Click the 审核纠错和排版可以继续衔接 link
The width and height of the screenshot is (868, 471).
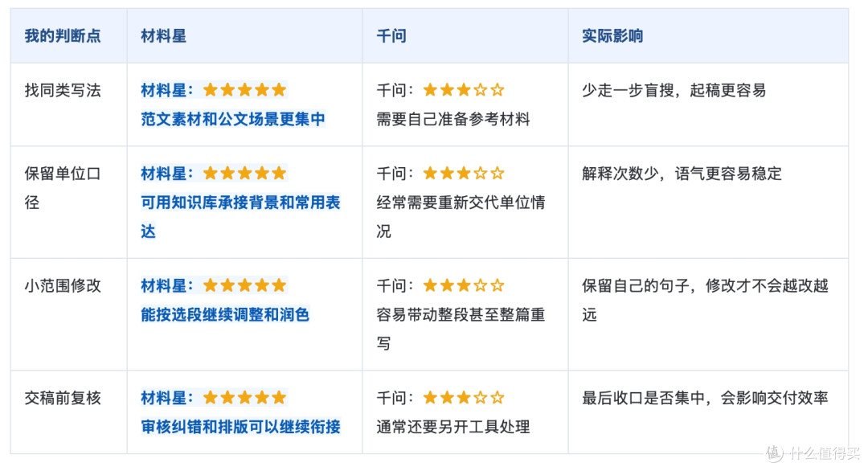(240, 427)
